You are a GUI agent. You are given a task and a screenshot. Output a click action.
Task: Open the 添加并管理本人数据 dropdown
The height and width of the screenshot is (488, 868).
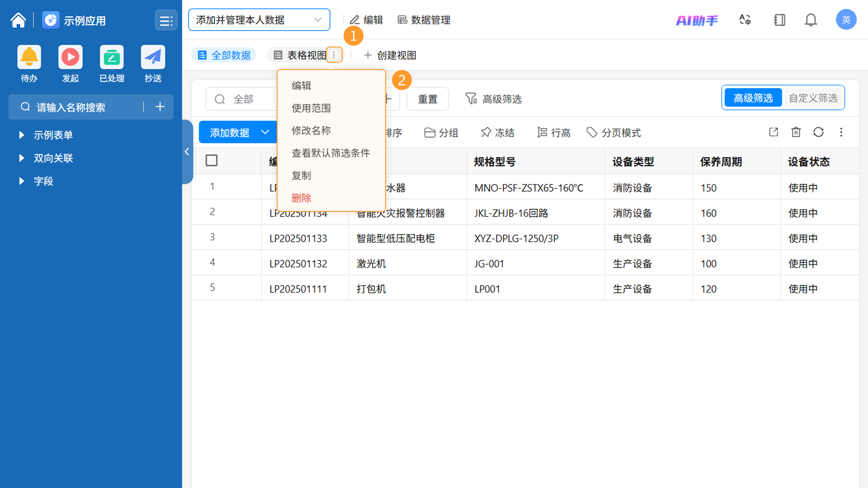click(x=259, y=20)
